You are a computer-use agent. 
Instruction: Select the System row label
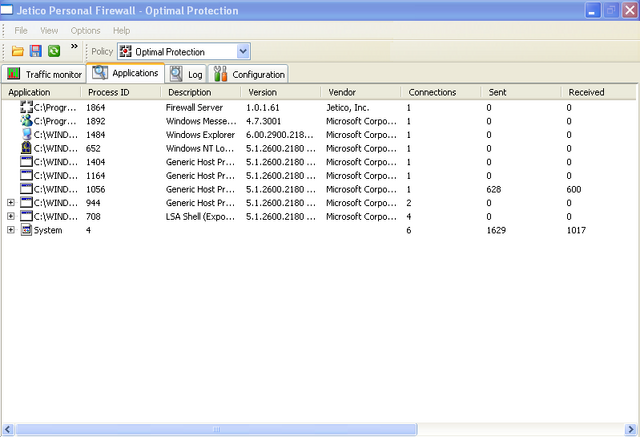click(48, 230)
